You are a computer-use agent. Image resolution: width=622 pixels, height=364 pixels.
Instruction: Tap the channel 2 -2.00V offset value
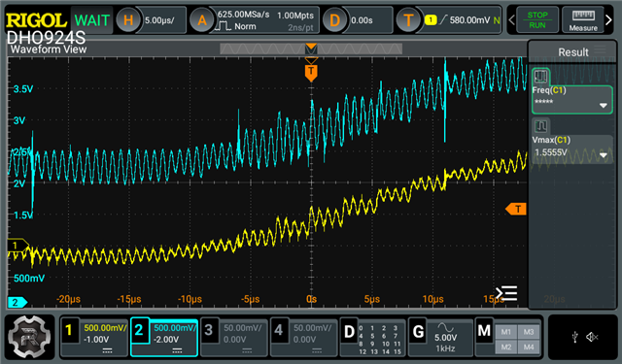(166, 340)
